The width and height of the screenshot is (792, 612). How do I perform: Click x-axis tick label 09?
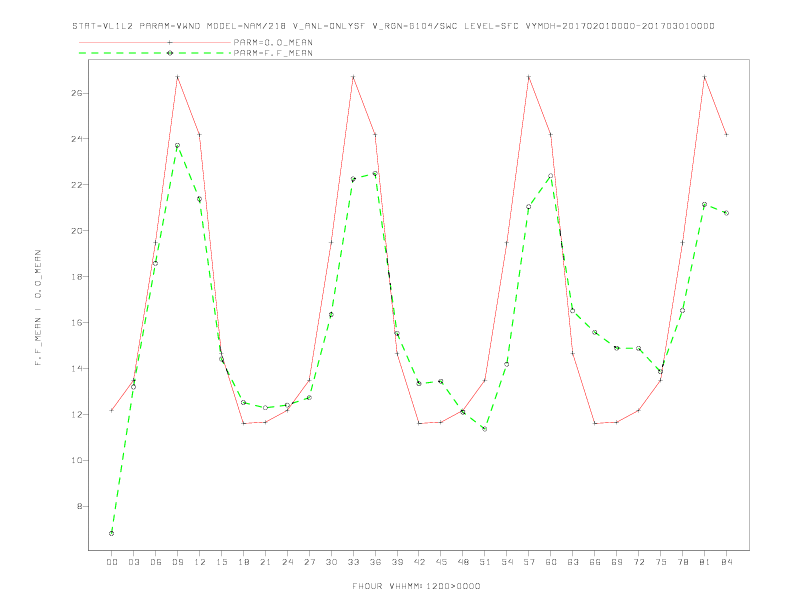[177, 562]
